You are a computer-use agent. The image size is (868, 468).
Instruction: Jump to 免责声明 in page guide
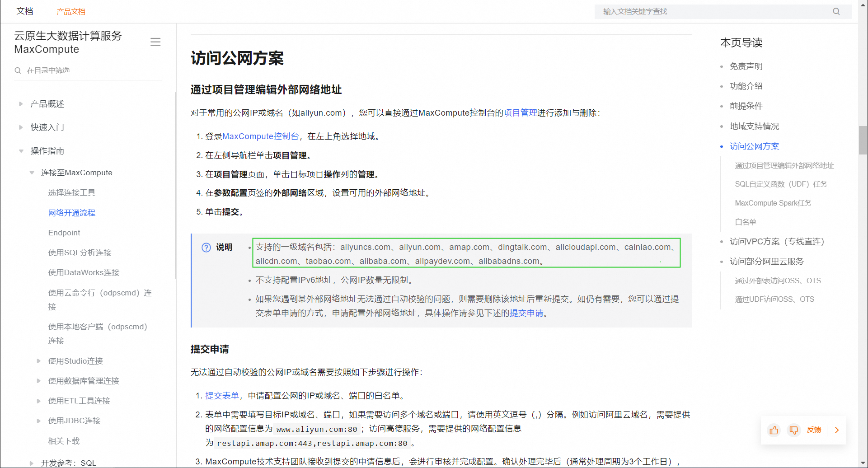[746, 66]
